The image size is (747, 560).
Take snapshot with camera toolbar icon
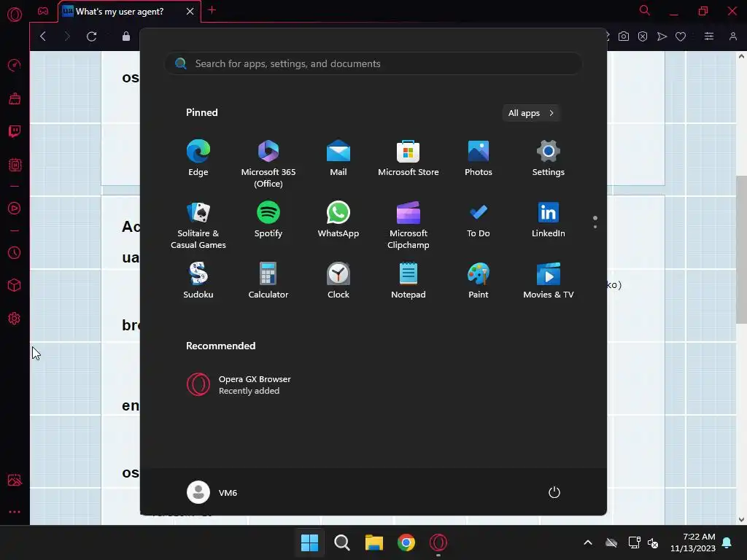coord(624,36)
